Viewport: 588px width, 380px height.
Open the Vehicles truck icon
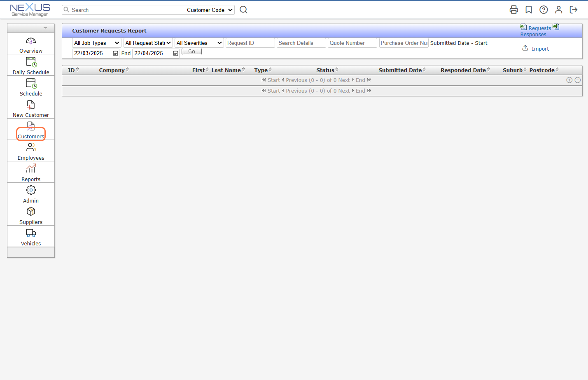coord(31,233)
